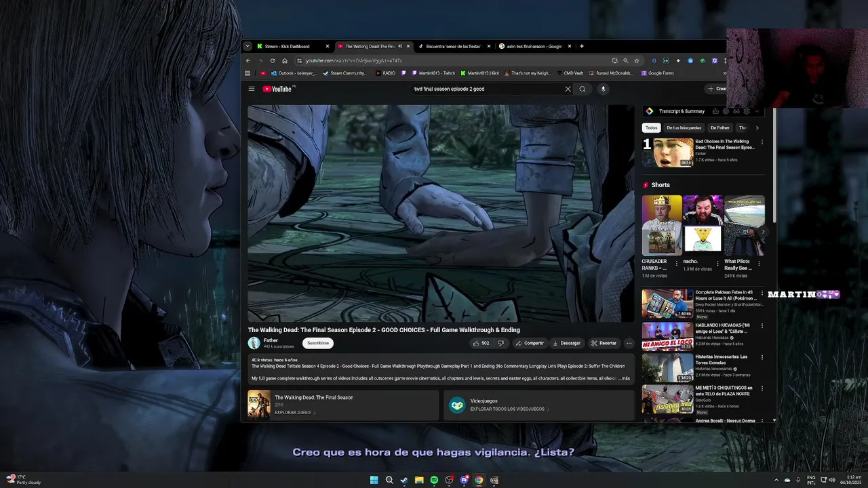Image resolution: width=868 pixels, height=488 pixels.
Task: Launch Steam from the taskbar
Action: (404, 480)
